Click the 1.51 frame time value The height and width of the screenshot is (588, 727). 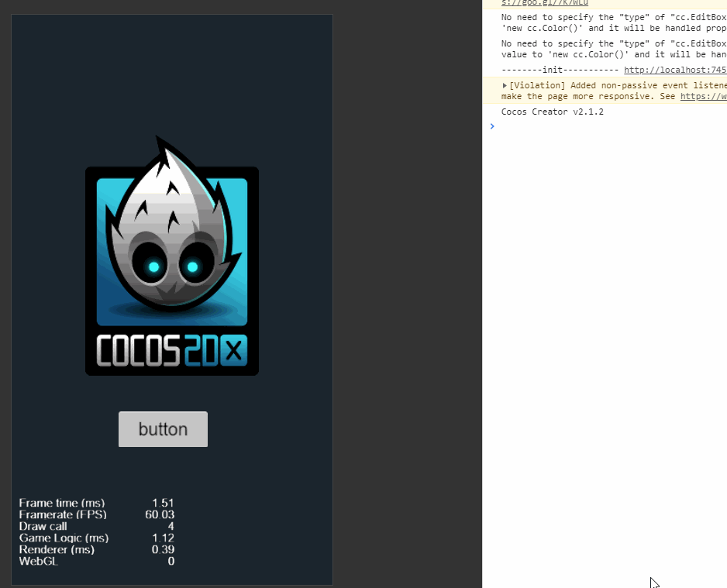[x=163, y=504]
